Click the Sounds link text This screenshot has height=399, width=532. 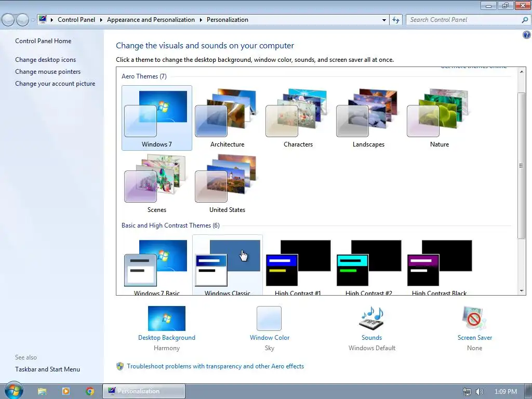(x=371, y=338)
